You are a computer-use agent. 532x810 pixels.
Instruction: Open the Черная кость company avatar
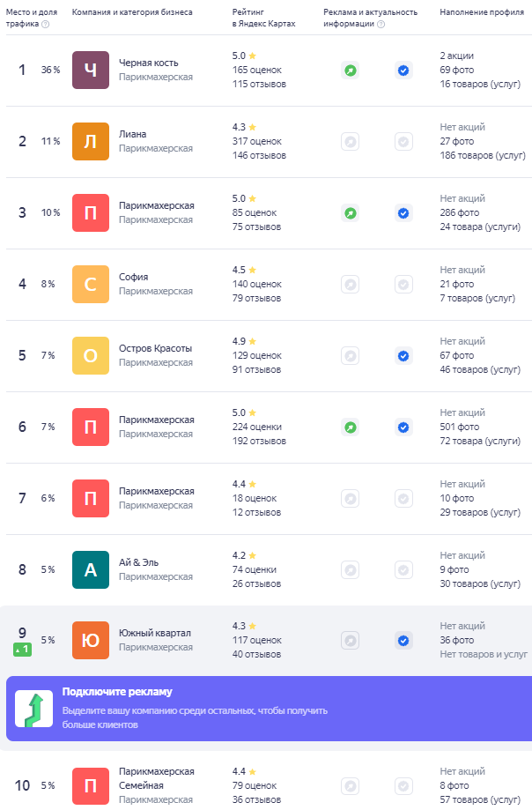[x=91, y=71]
